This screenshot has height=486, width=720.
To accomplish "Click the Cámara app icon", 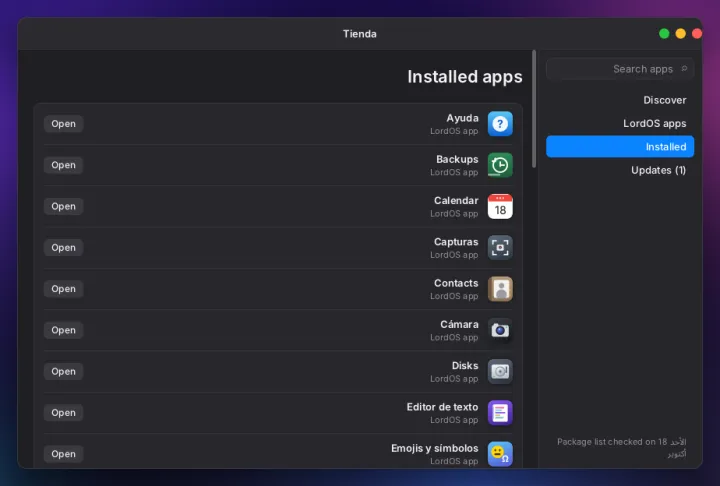I will pos(500,330).
